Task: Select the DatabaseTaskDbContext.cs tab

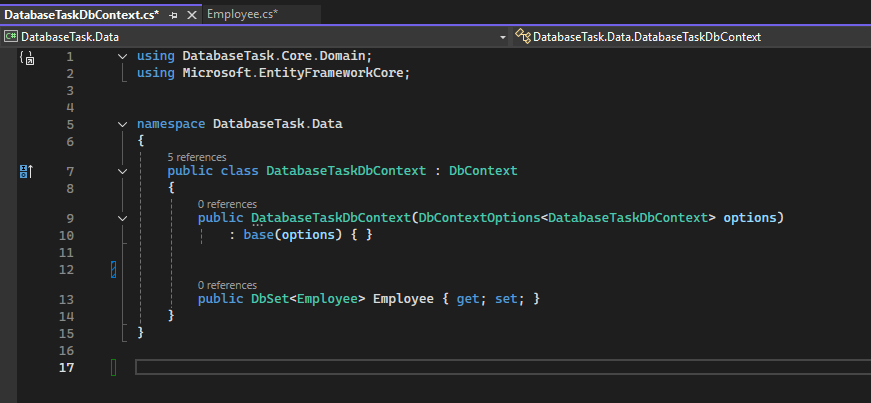Action: pos(80,14)
